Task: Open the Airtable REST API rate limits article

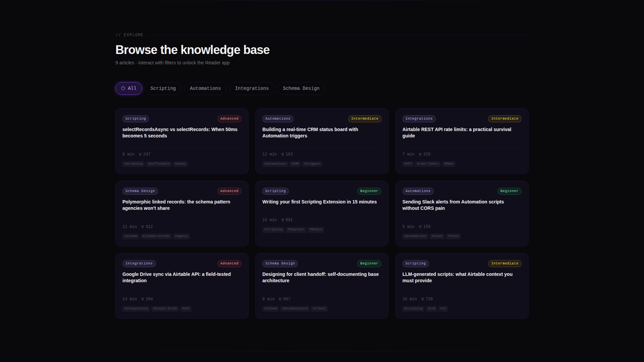Action: click(457, 132)
